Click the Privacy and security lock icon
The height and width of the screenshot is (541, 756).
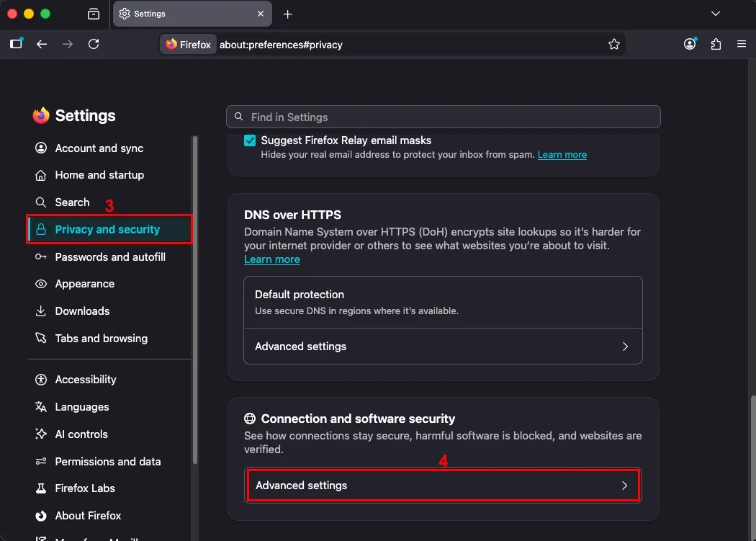coord(41,229)
